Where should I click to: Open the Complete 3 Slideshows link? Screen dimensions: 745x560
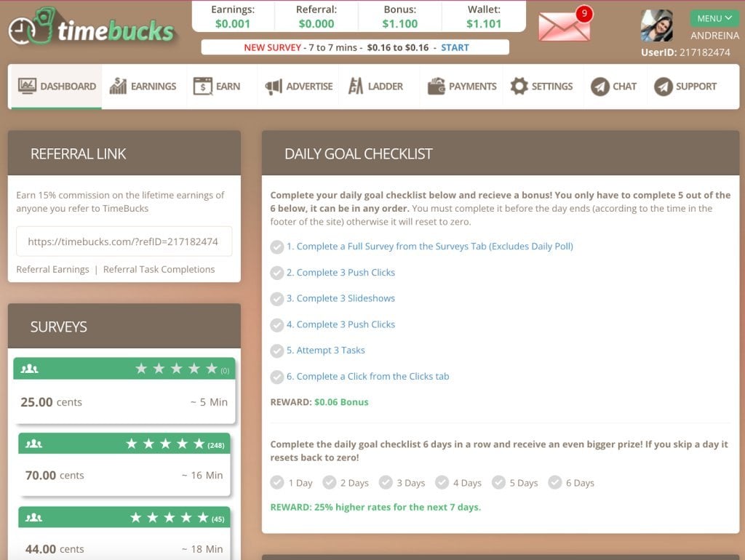(x=340, y=298)
